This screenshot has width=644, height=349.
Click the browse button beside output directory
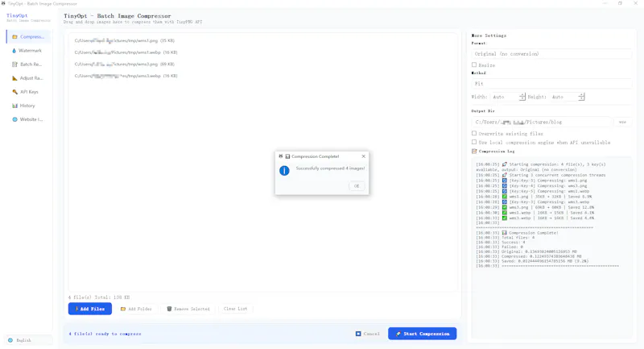click(x=622, y=122)
